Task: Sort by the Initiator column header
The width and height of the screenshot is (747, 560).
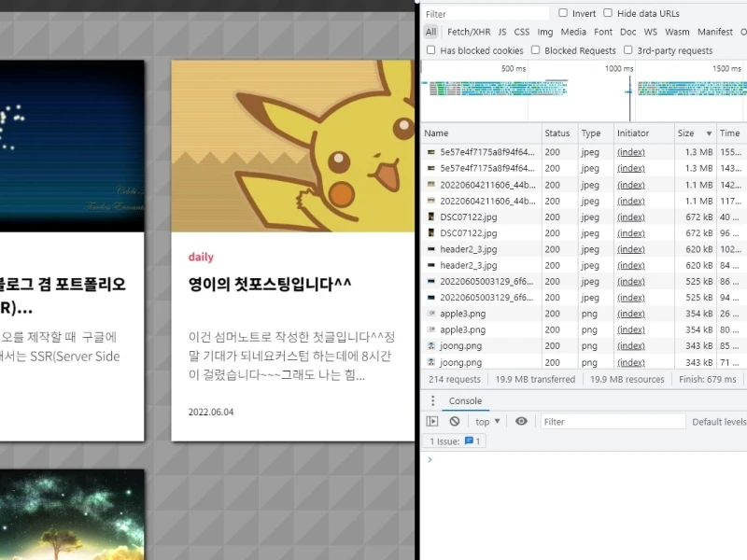Action: (x=643, y=133)
